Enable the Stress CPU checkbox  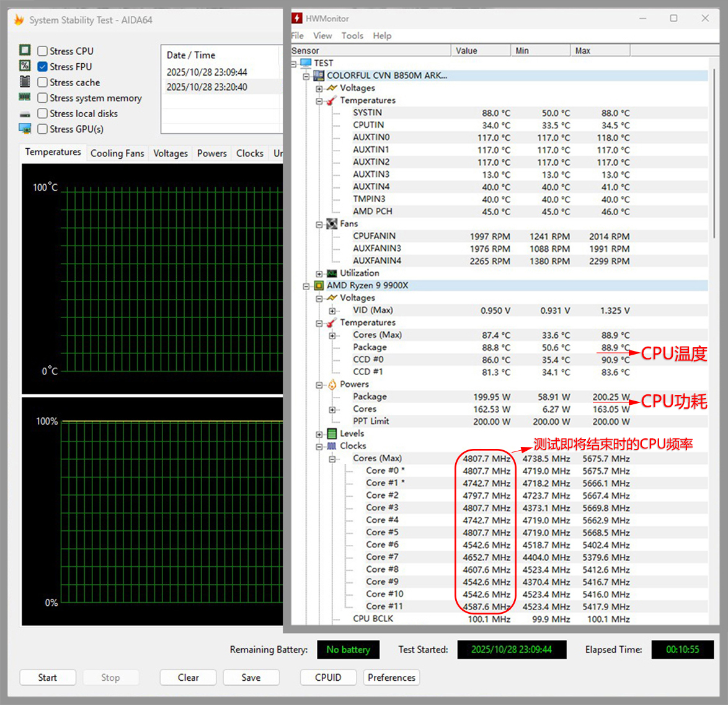(43, 51)
